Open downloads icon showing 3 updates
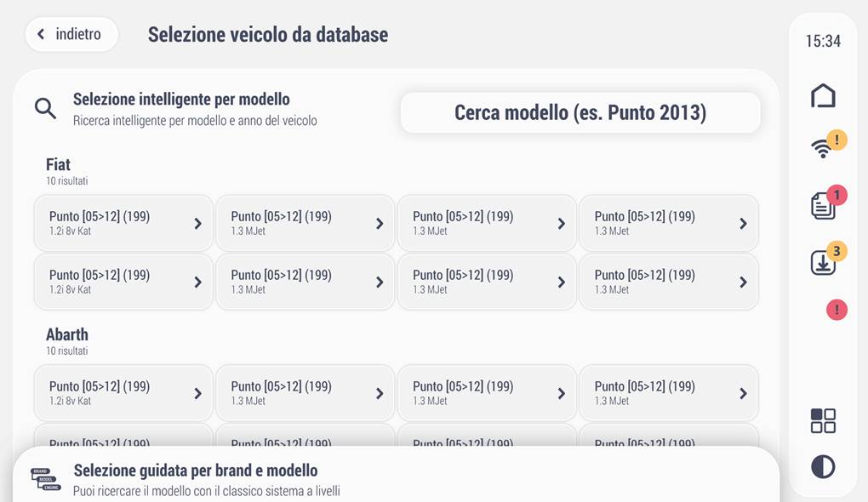Image resolution: width=868 pixels, height=502 pixels. [x=827, y=259]
